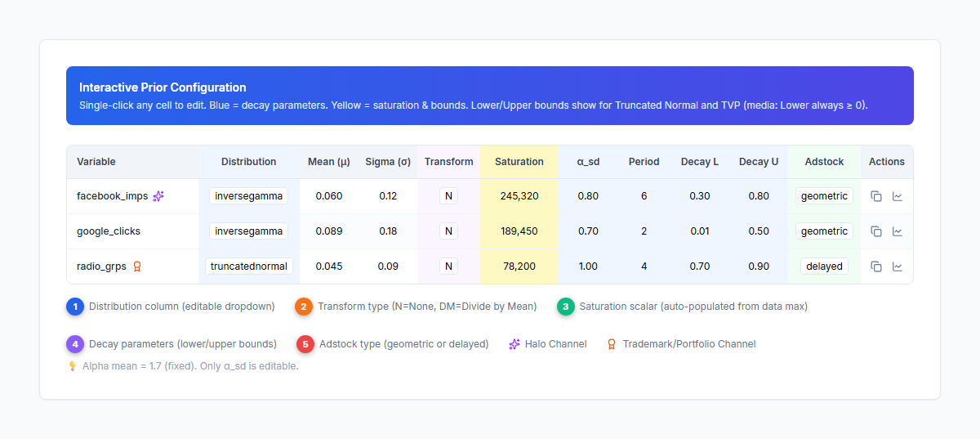Edit period value 4 for radio_grps
This screenshot has width=980, height=439.
(x=644, y=267)
